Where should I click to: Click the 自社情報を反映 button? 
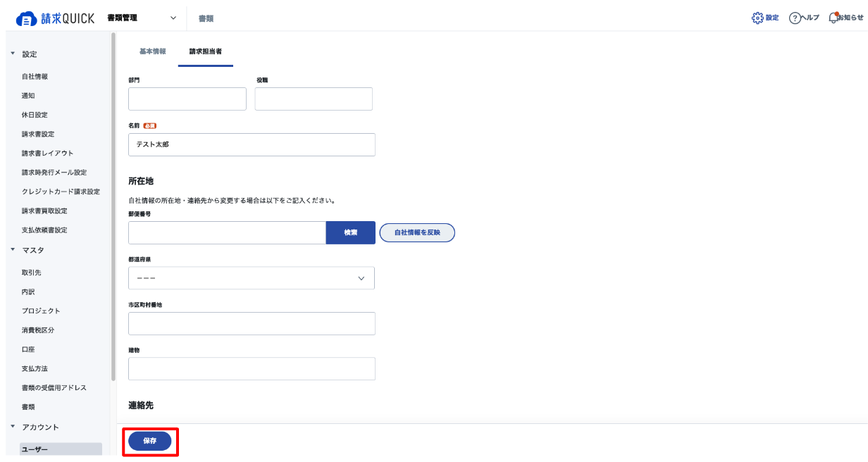pos(417,232)
